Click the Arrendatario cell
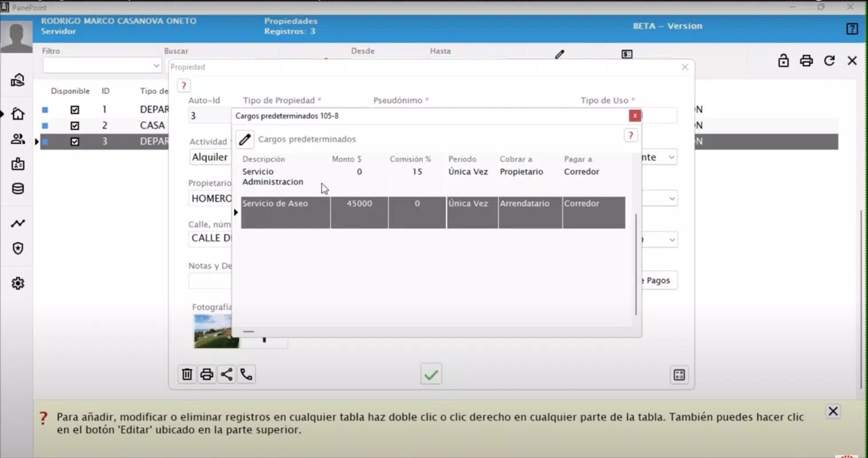 530,212
